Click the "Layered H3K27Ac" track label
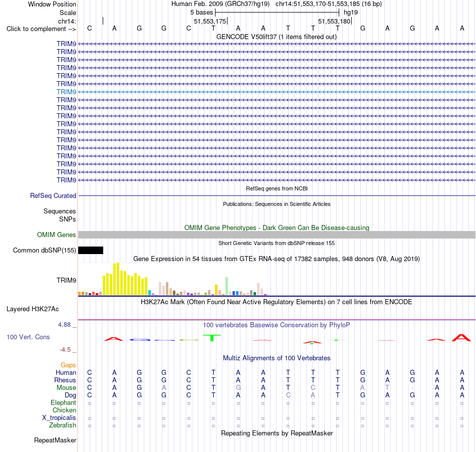The height and width of the screenshot is (452, 476). click(33, 309)
